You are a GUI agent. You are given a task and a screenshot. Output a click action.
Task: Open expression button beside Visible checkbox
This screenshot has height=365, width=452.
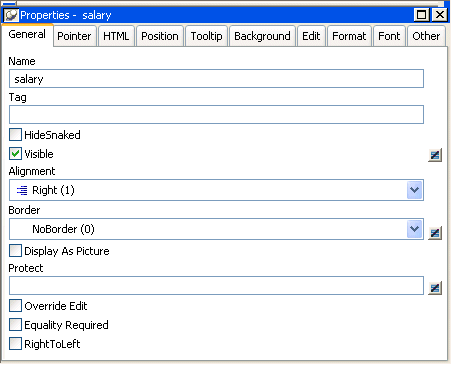(435, 155)
